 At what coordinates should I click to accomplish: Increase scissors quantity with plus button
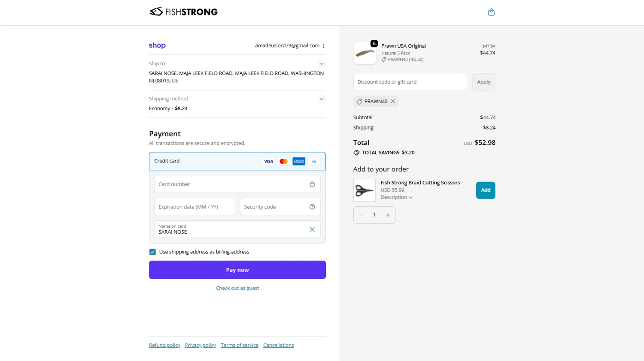(x=388, y=215)
